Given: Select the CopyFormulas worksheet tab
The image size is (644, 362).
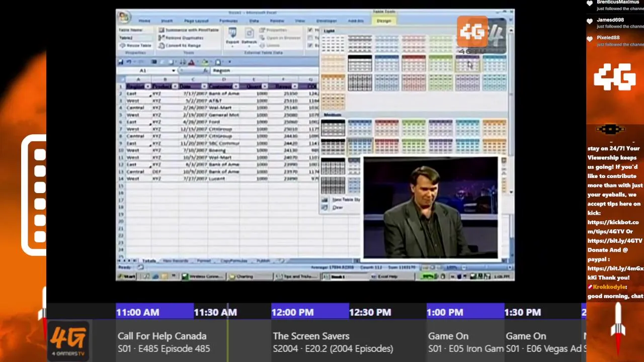Looking at the screenshot, I should (234, 261).
